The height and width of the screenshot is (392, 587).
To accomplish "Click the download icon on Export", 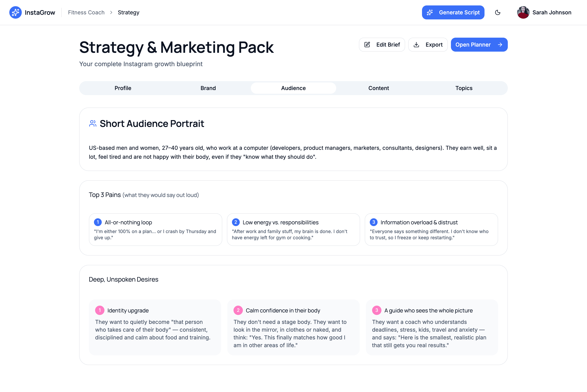I will [416, 45].
